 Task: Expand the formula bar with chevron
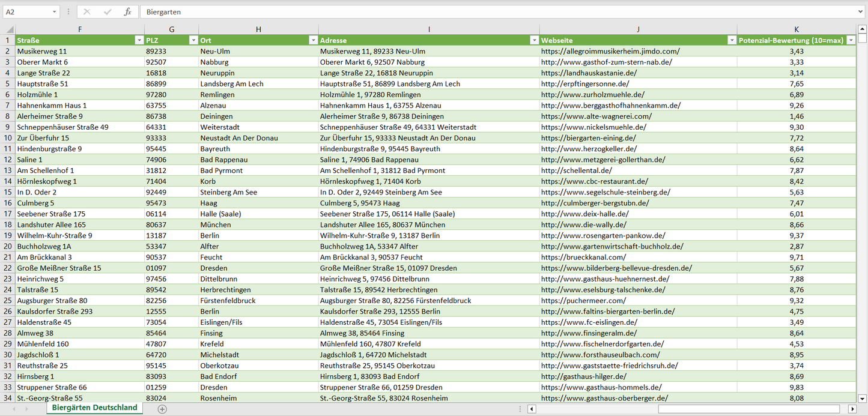coord(861,12)
